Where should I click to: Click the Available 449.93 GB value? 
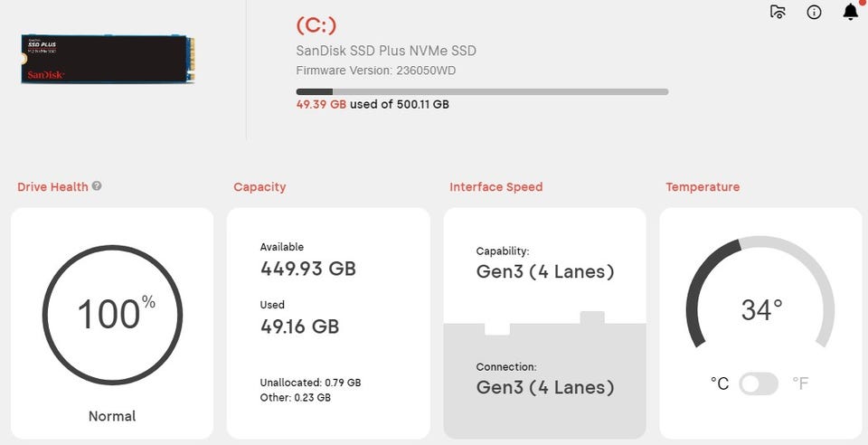pyautogui.click(x=307, y=269)
